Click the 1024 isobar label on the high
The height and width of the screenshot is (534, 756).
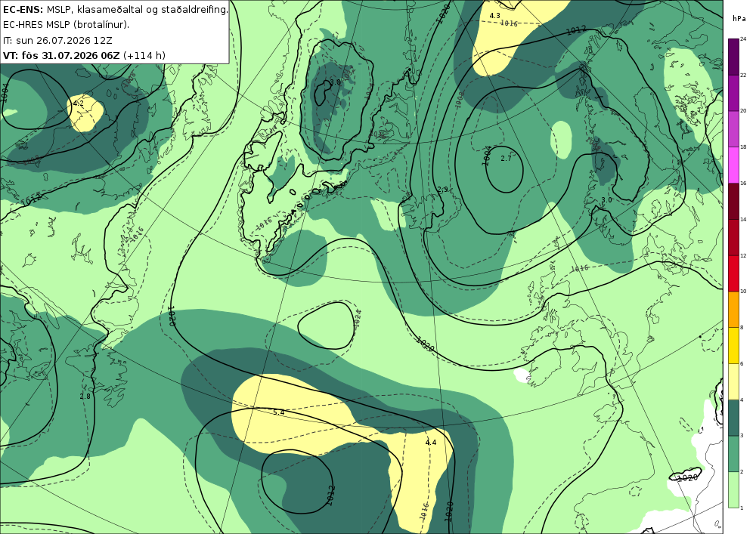[358, 318]
